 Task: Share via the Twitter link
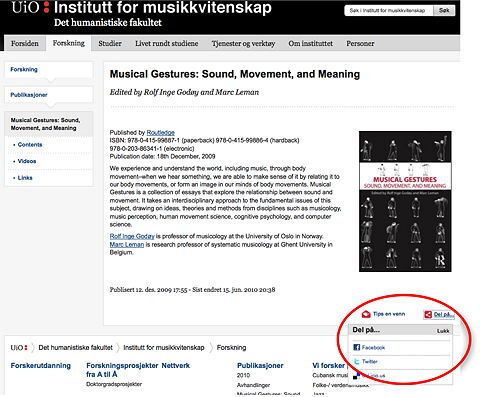click(370, 361)
